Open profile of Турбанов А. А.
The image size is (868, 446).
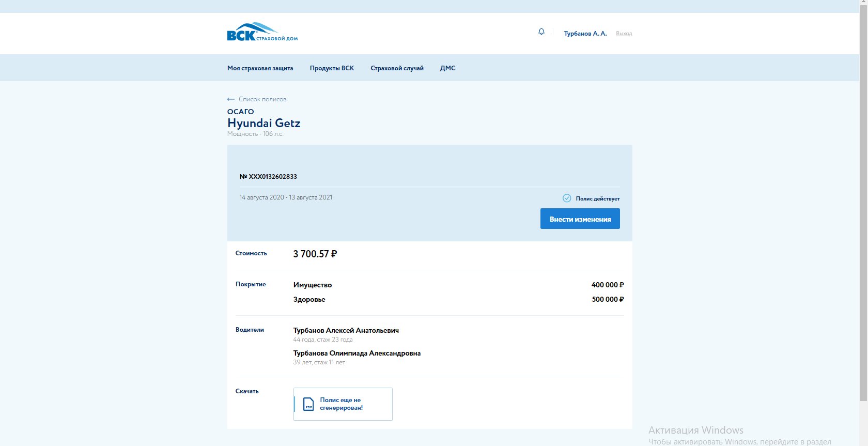(585, 34)
